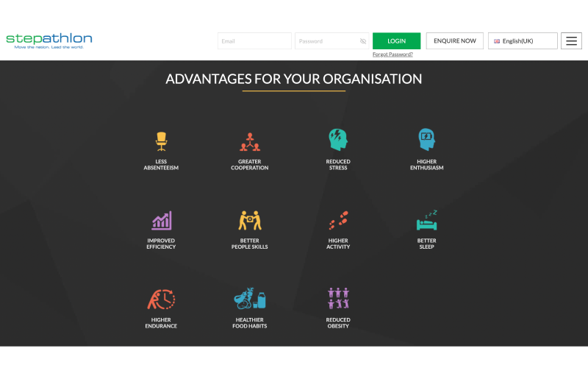This screenshot has height=368, width=588.
Task: Focus the Password input field
Action: pyautogui.click(x=332, y=41)
